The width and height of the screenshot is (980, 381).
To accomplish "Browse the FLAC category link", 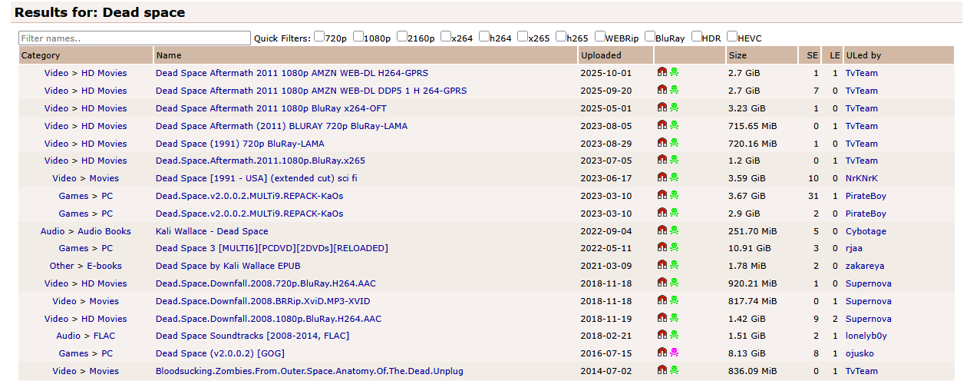I will (104, 336).
